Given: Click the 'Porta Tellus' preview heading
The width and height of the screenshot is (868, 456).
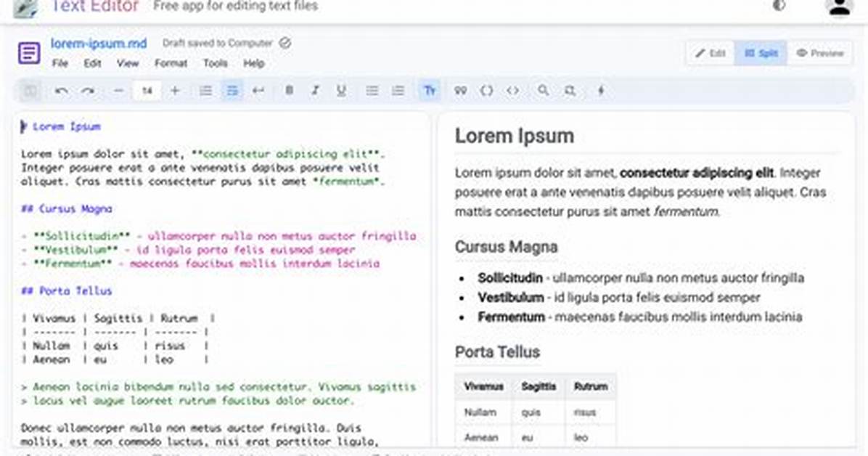Looking at the screenshot, I should pyautogui.click(x=497, y=352).
